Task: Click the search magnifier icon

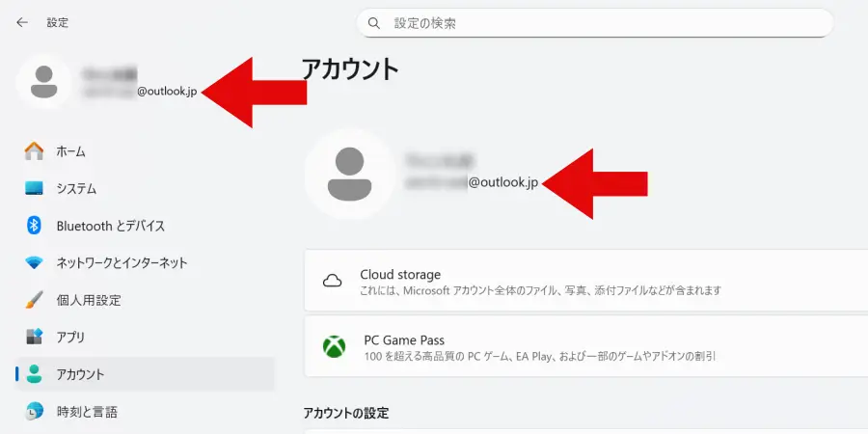Action: [x=374, y=23]
